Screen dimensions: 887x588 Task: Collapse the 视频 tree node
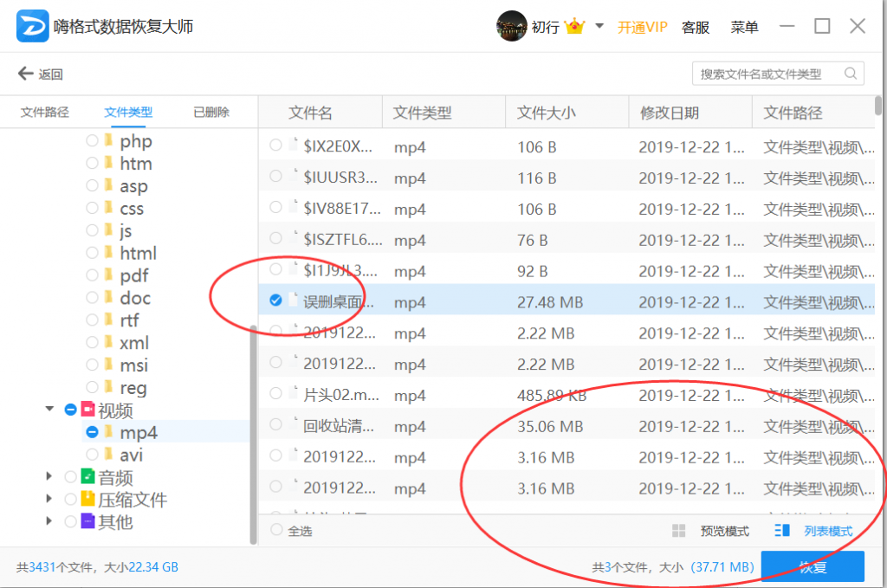pyautogui.click(x=49, y=408)
